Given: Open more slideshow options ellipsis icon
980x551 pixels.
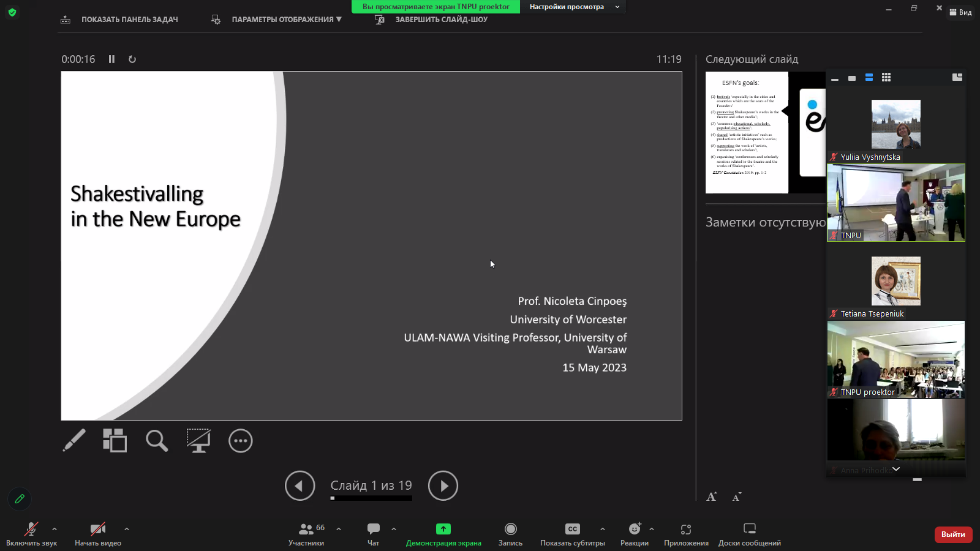Looking at the screenshot, I should tap(240, 441).
